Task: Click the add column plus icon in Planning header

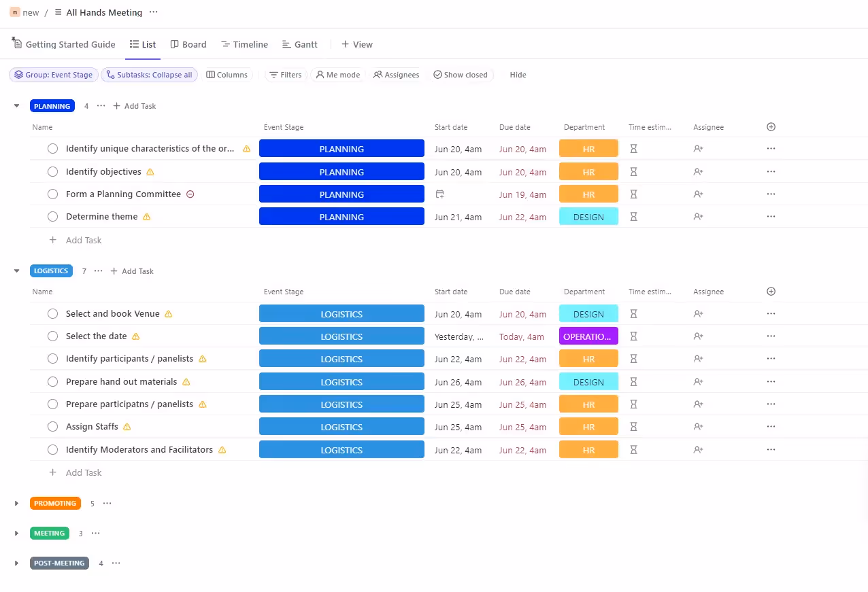Action: 771,127
